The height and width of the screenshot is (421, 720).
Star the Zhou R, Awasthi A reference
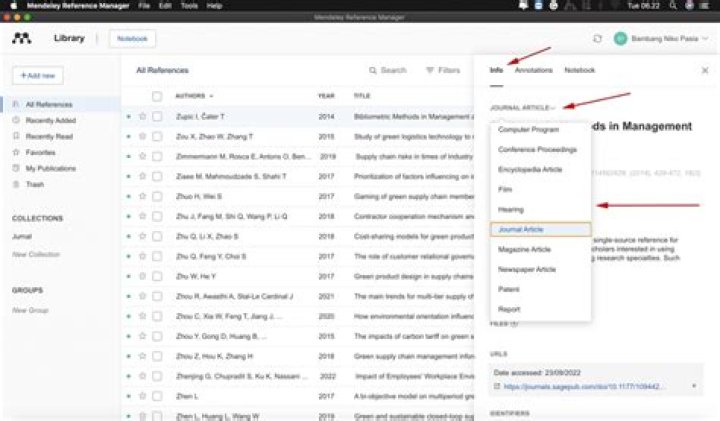click(142, 296)
